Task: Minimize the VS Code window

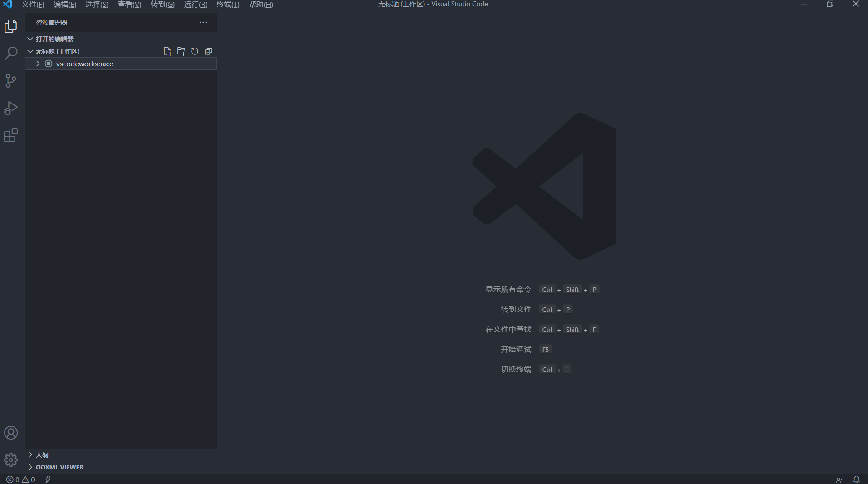Action: [x=804, y=4]
